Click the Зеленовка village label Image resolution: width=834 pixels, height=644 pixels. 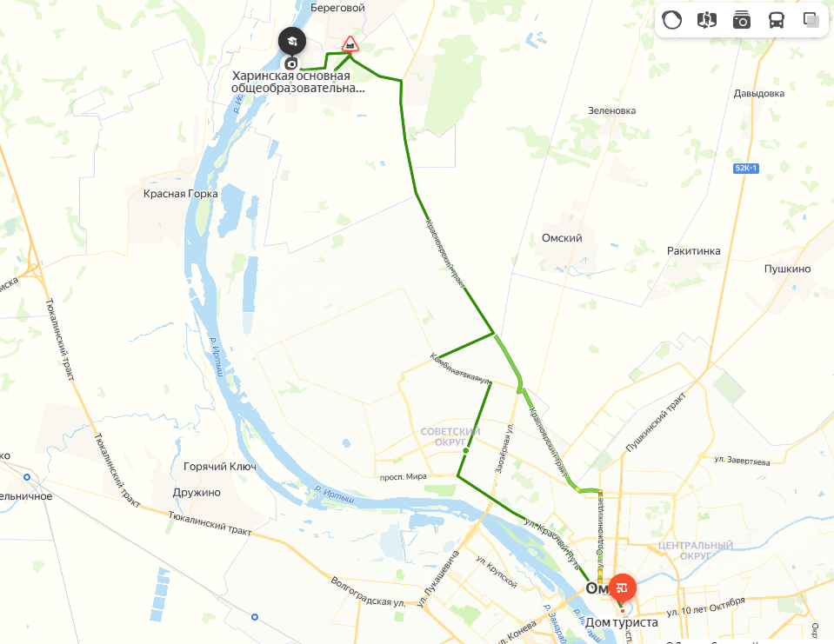(x=611, y=110)
